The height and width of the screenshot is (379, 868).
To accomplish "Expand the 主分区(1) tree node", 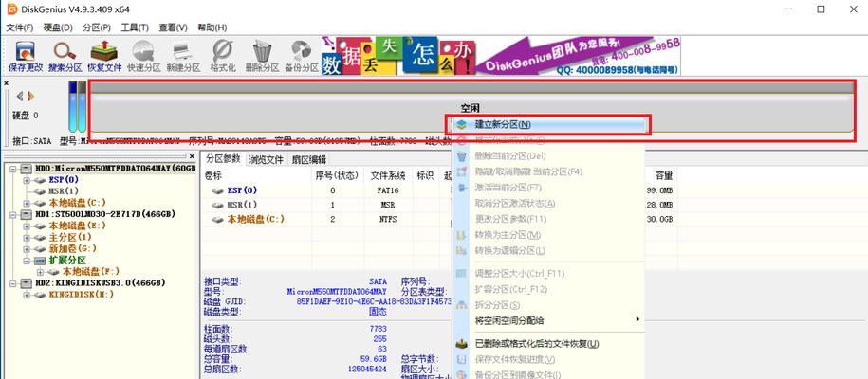I will point(27,238).
